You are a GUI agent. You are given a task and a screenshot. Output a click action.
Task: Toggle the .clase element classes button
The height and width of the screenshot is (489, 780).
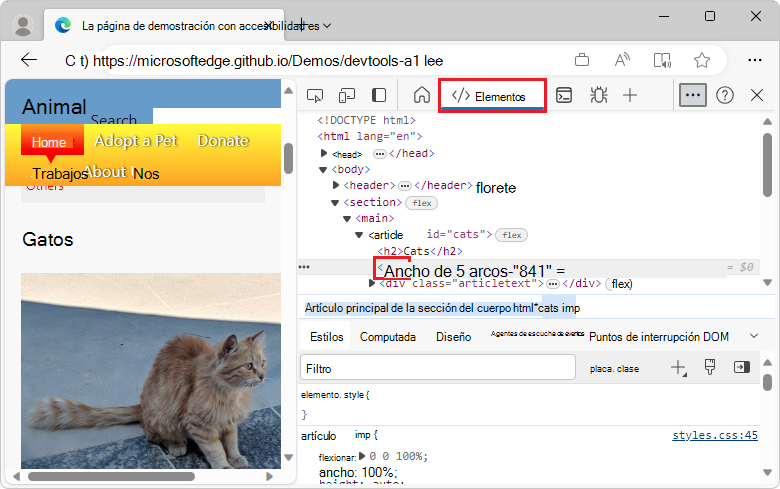[x=614, y=369]
